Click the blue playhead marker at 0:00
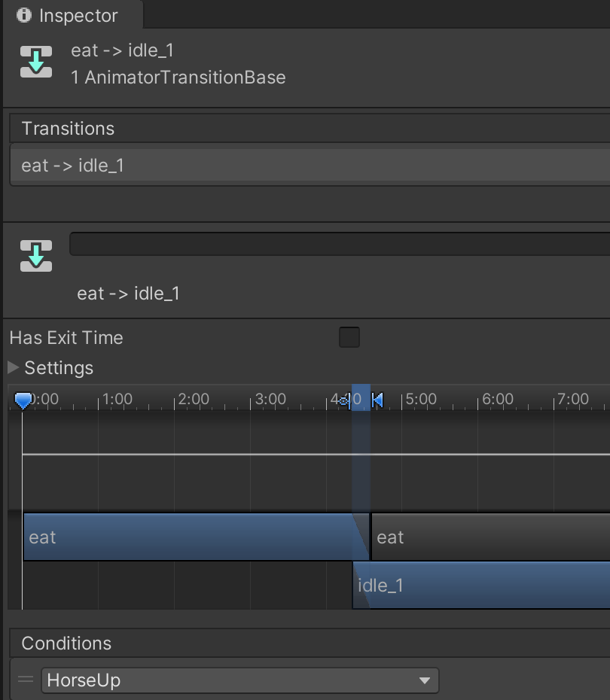 pyautogui.click(x=23, y=400)
